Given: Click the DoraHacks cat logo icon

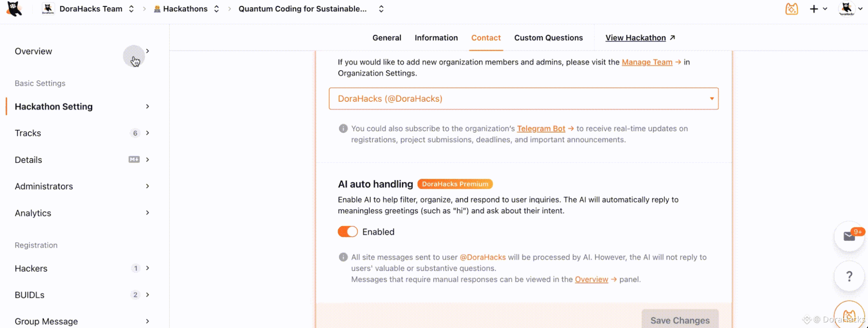Looking at the screenshot, I should 14,9.
